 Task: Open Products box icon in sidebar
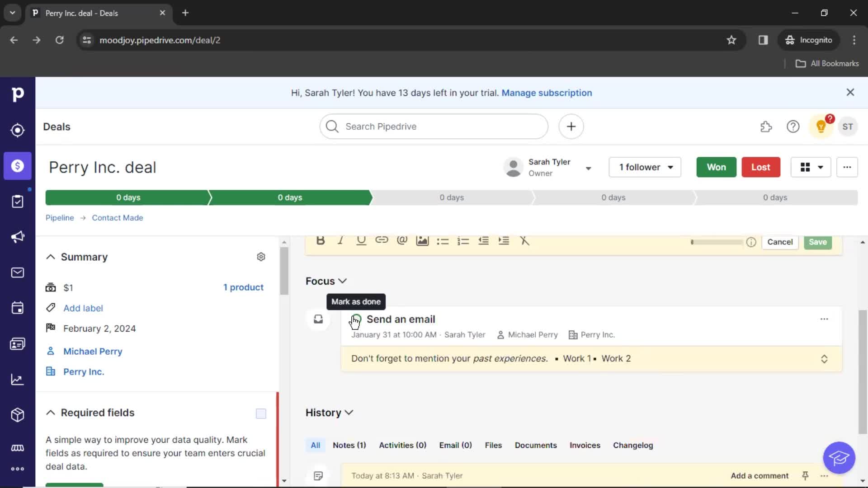[x=18, y=415]
